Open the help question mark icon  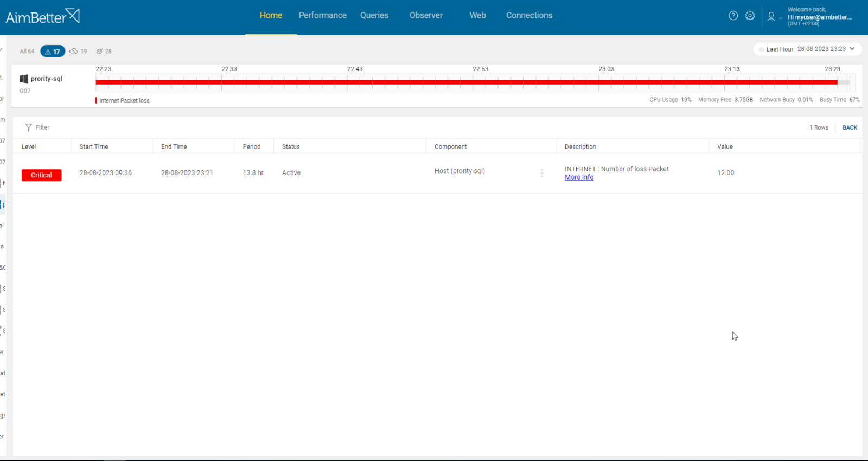tap(733, 16)
